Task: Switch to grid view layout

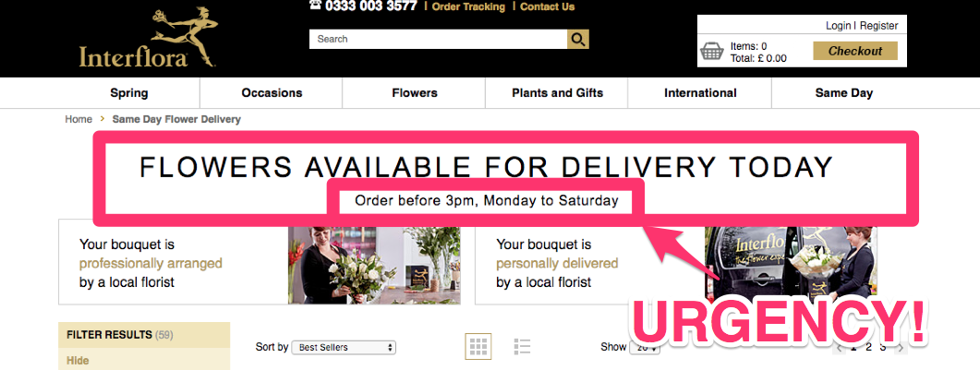Action: coord(478,346)
